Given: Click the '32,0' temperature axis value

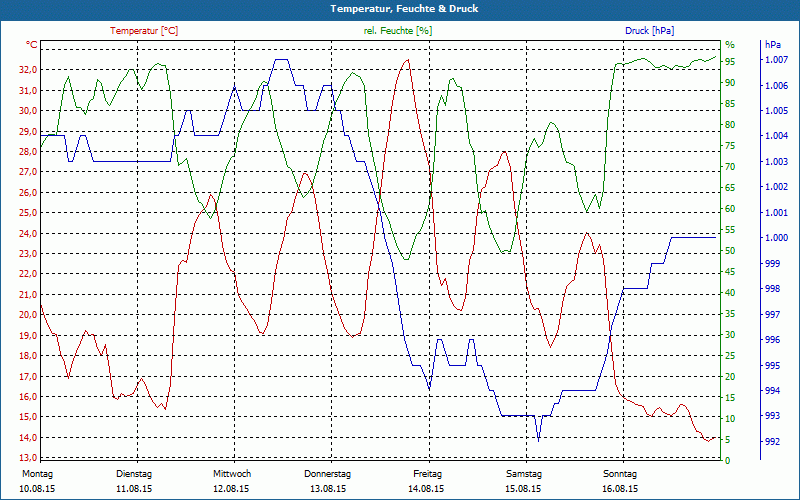Looking at the screenshot, I should [29, 70].
